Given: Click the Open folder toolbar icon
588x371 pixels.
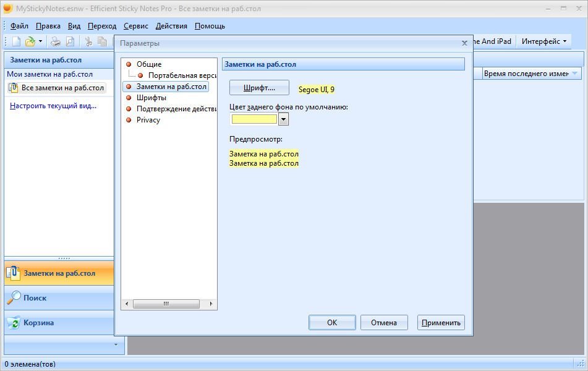Looking at the screenshot, I should [x=30, y=41].
